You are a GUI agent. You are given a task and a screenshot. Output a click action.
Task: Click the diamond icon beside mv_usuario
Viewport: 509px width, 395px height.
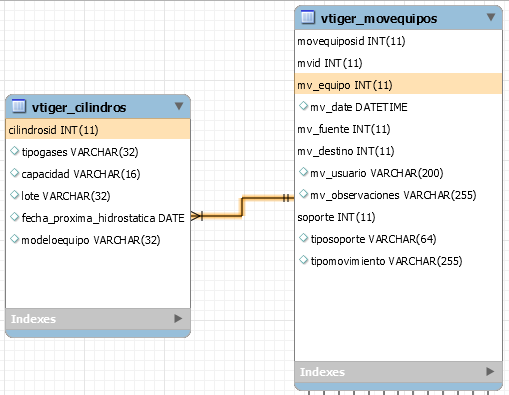point(303,172)
